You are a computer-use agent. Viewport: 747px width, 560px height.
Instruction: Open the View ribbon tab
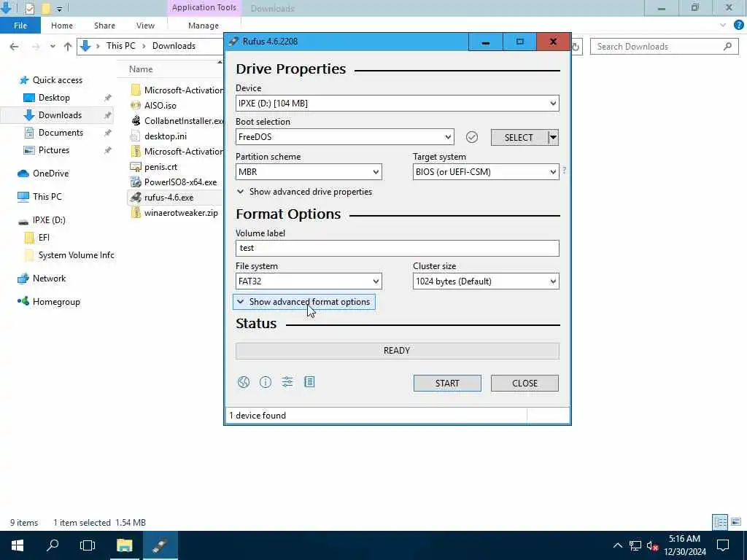pyautogui.click(x=145, y=26)
